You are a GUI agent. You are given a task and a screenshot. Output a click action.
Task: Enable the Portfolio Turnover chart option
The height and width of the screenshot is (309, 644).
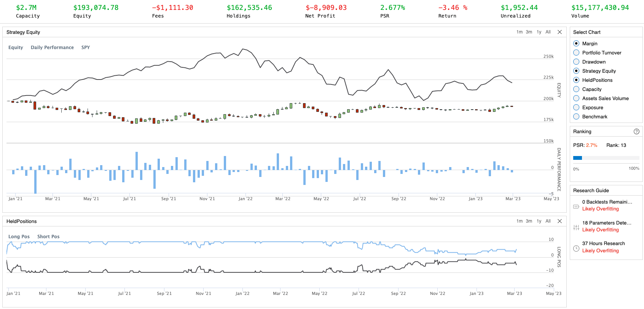point(576,53)
